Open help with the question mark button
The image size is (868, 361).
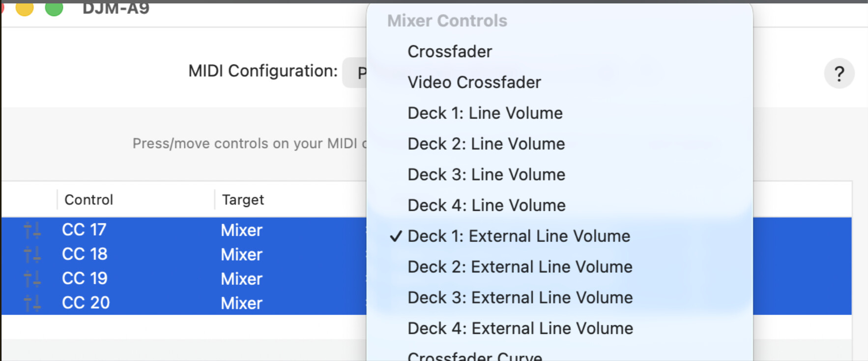coord(839,74)
